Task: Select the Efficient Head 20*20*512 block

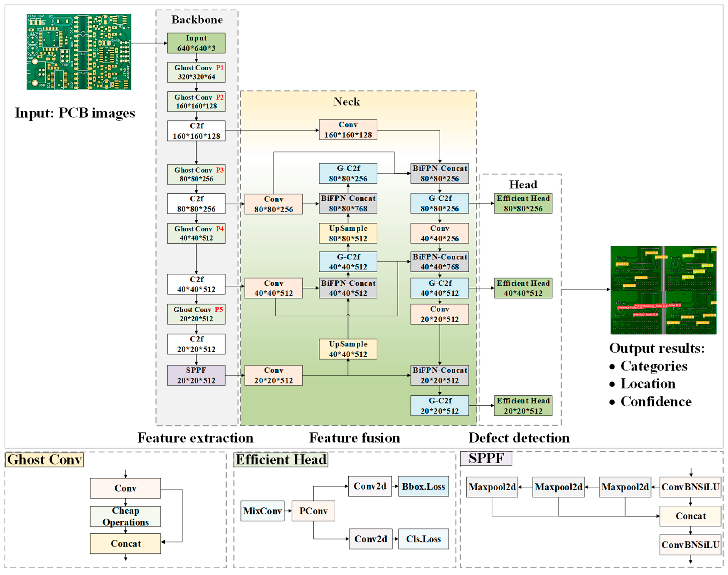Action: (523, 406)
